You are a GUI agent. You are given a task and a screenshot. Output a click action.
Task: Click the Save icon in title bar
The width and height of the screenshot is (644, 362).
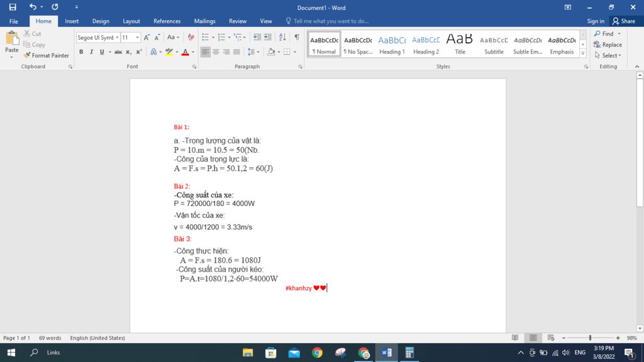tap(13, 7)
